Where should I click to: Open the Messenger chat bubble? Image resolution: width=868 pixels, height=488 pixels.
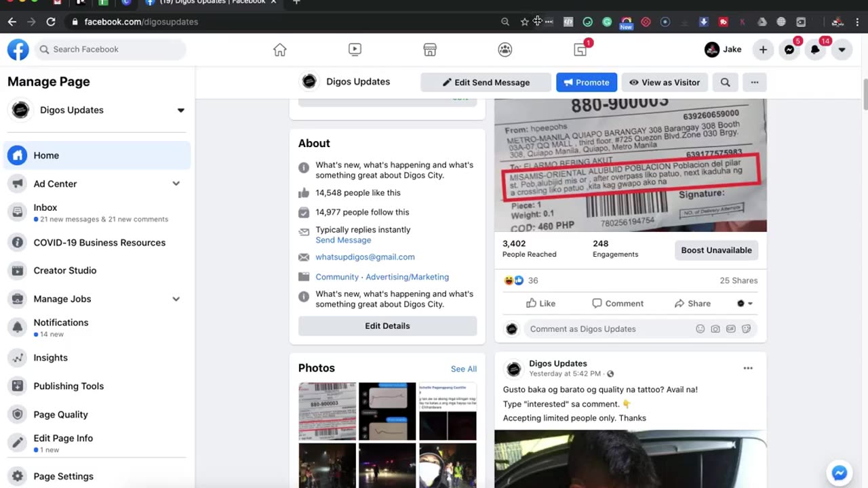[x=839, y=473]
